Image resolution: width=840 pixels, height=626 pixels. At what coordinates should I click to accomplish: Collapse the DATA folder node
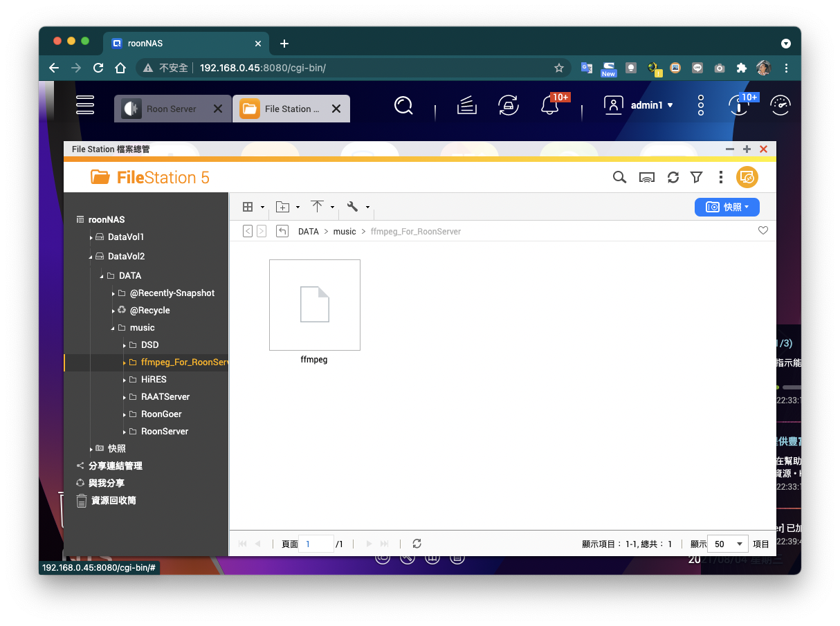(x=102, y=276)
